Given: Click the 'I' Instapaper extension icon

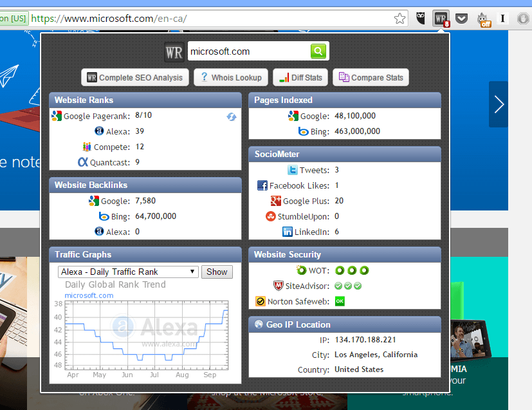Looking at the screenshot, I should point(503,18).
